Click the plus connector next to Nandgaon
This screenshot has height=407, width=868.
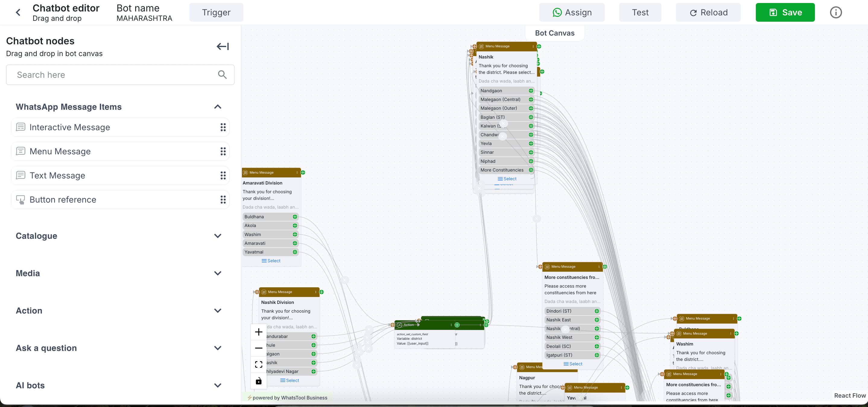pos(531,91)
